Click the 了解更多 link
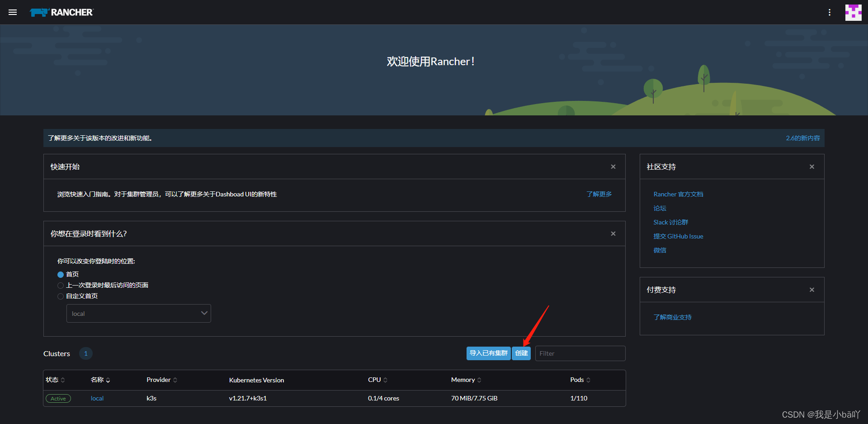The height and width of the screenshot is (424, 868). (599, 194)
